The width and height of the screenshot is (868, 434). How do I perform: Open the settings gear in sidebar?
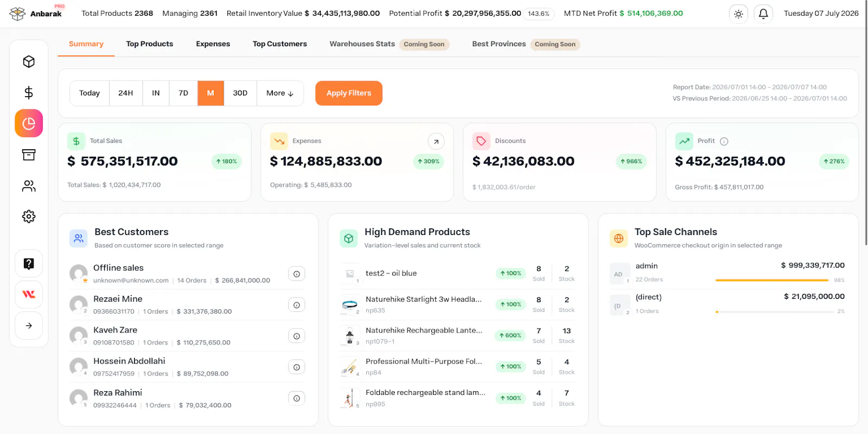[29, 216]
